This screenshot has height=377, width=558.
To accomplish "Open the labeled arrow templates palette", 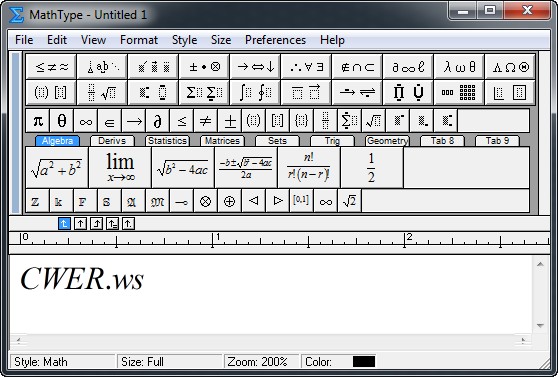I will [357, 93].
